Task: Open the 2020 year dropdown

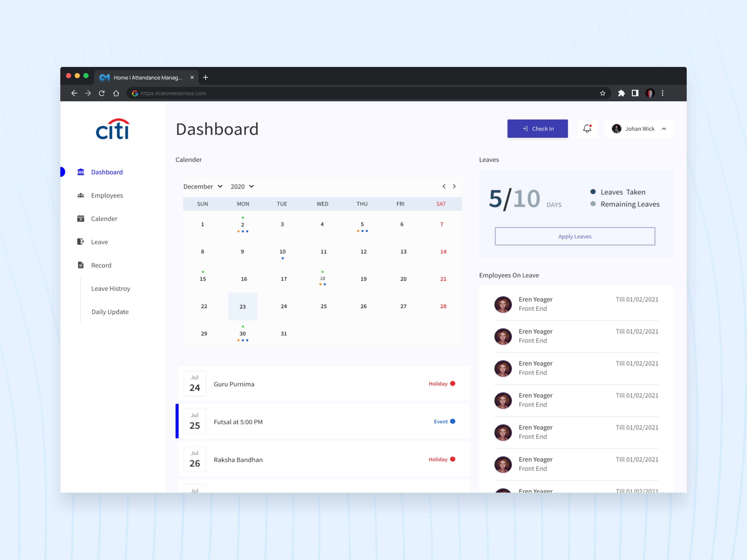Action: [242, 186]
